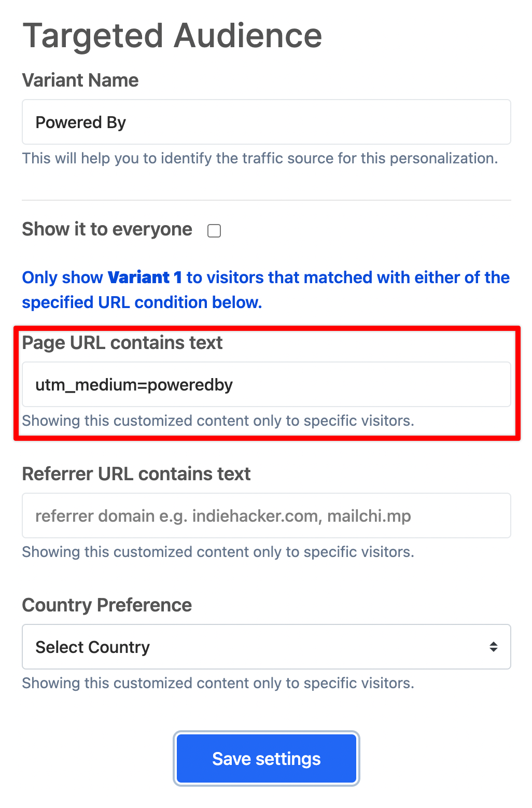This screenshot has width=532, height=808.
Task: Click the Country Preference label
Action: 107,605
